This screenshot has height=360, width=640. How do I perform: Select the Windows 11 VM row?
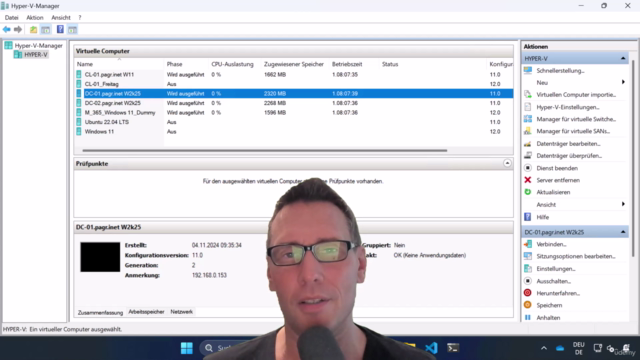[293, 131]
